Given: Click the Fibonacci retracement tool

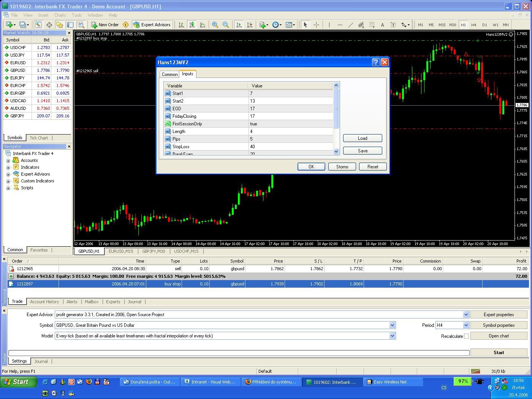Looking at the screenshot, I should [372, 25].
